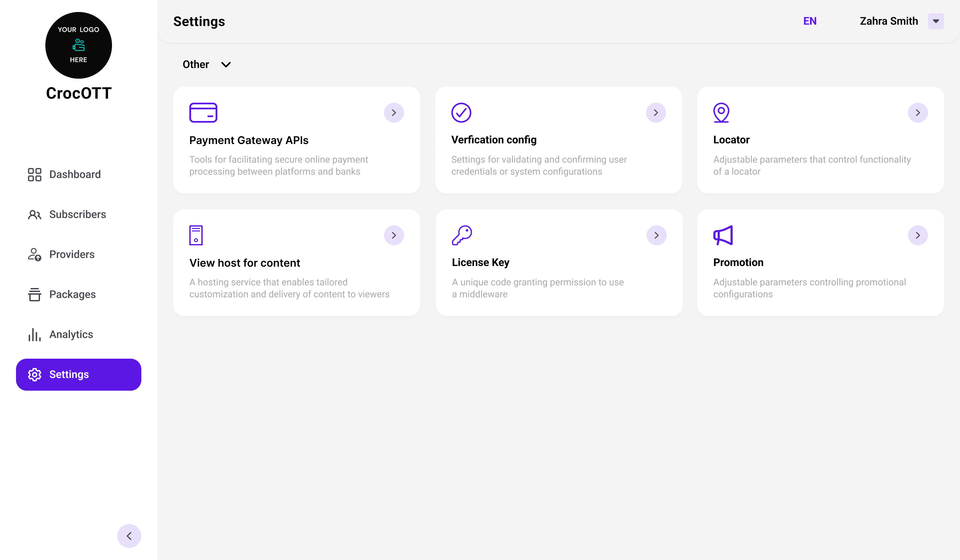Open the Zahra Smith user menu arrow
This screenshot has width=960, height=560.
pos(936,21)
